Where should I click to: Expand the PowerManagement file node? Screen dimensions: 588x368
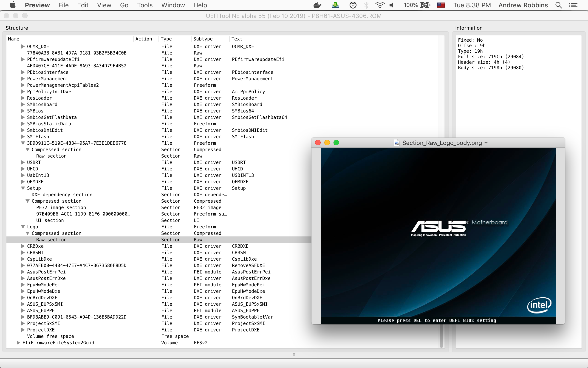point(23,79)
